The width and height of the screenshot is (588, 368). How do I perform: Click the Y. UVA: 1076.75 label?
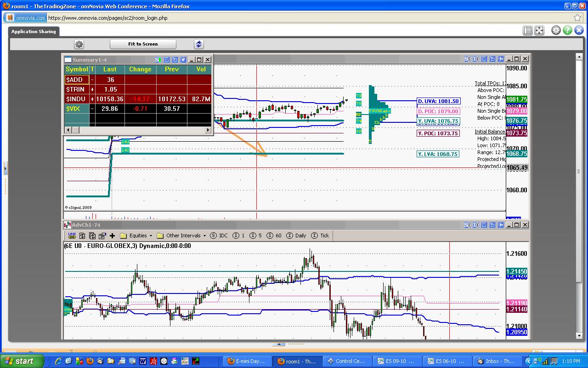438,121
